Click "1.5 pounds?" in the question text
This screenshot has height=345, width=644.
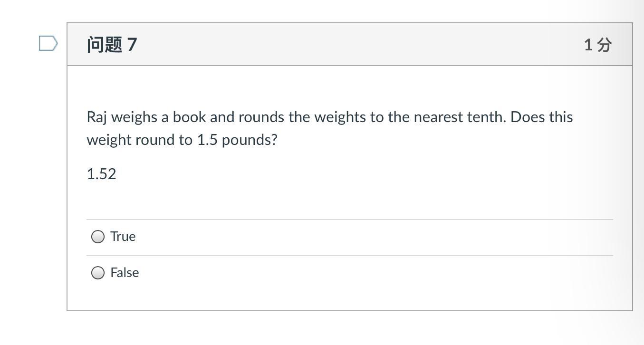pos(237,140)
